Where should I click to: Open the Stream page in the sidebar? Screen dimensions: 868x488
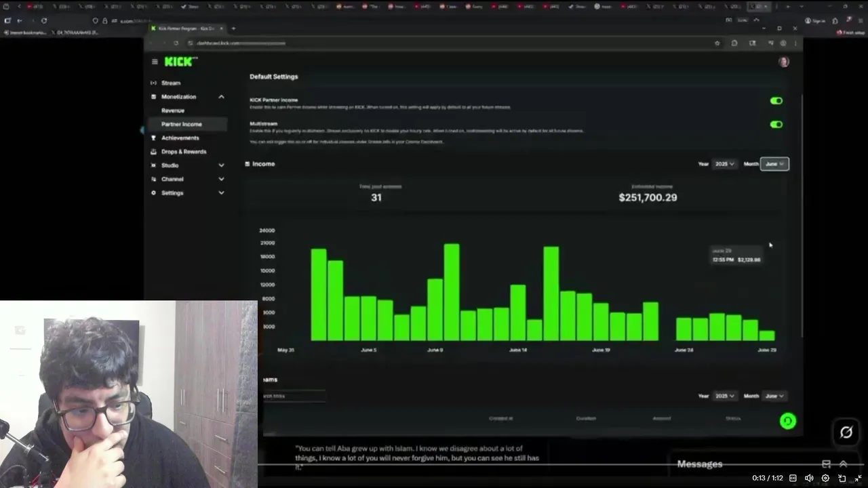(171, 83)
